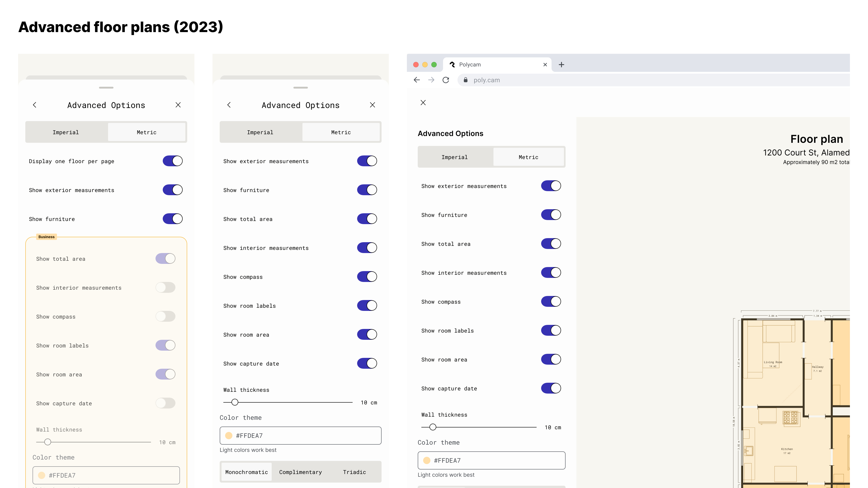Toggle Show furniture in browser panel
This screenshot has height=488, width=868.
(551, 215)
